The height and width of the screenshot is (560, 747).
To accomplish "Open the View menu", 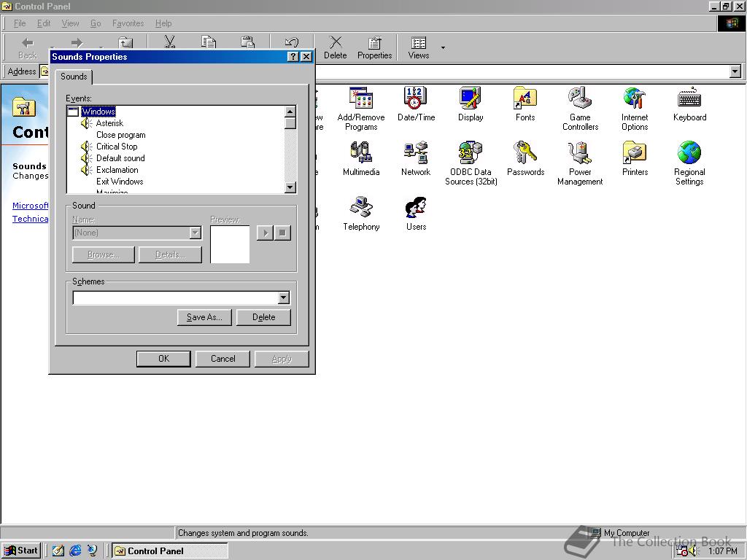I will coord(70,23).
